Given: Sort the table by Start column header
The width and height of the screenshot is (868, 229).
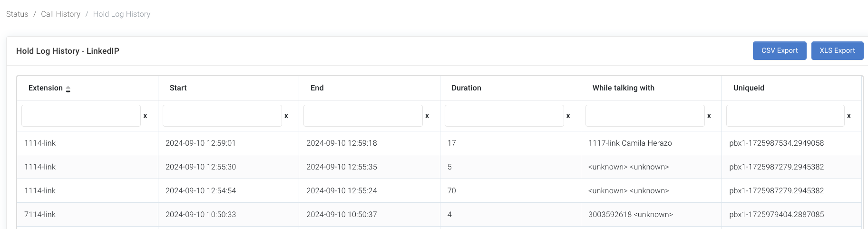Looking at the screenshot, I should (178, 88).
